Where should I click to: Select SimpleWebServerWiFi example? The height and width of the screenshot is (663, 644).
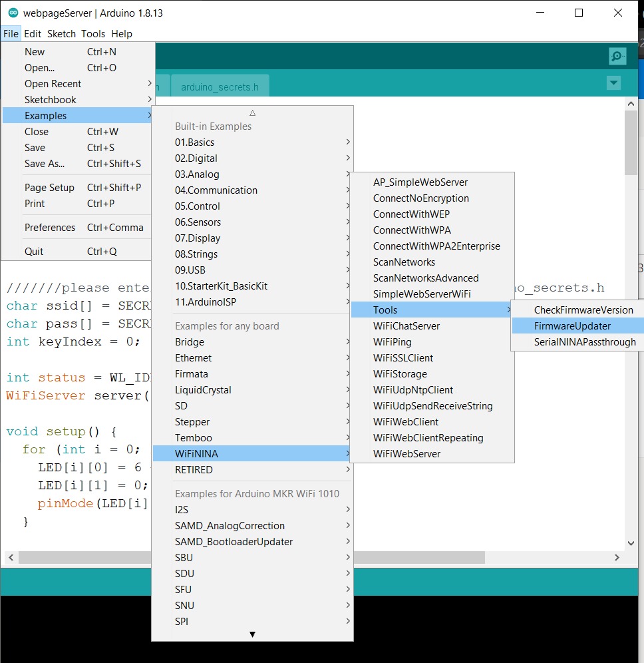click(432, 294)
